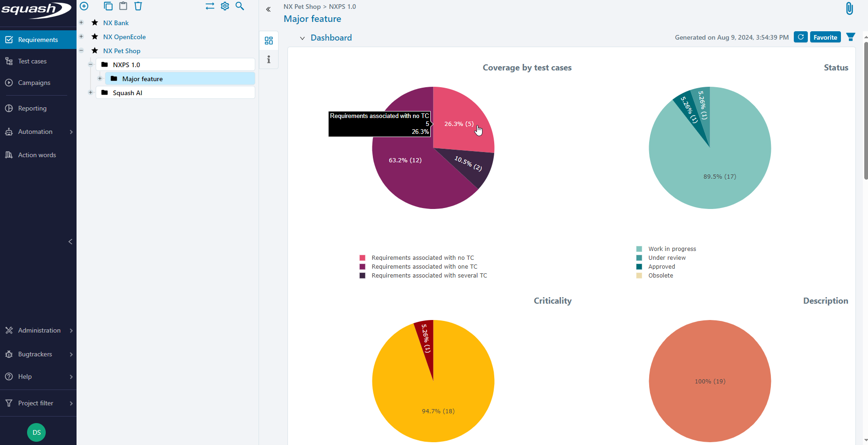The width and height of the screenshot is (868, 445).
Task: Collapse the Dashboard section chevron
Action: point(302,38)
